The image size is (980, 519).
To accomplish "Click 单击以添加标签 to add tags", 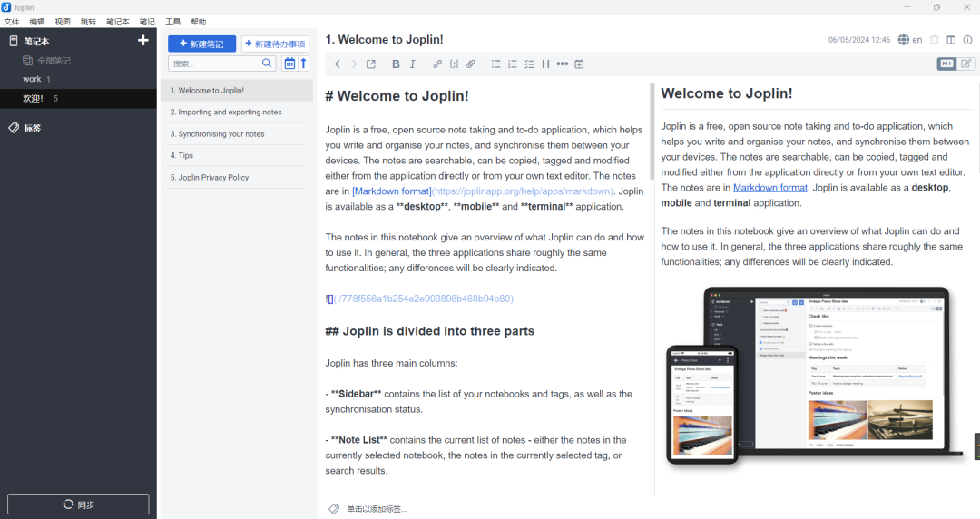I will [377, 509].
